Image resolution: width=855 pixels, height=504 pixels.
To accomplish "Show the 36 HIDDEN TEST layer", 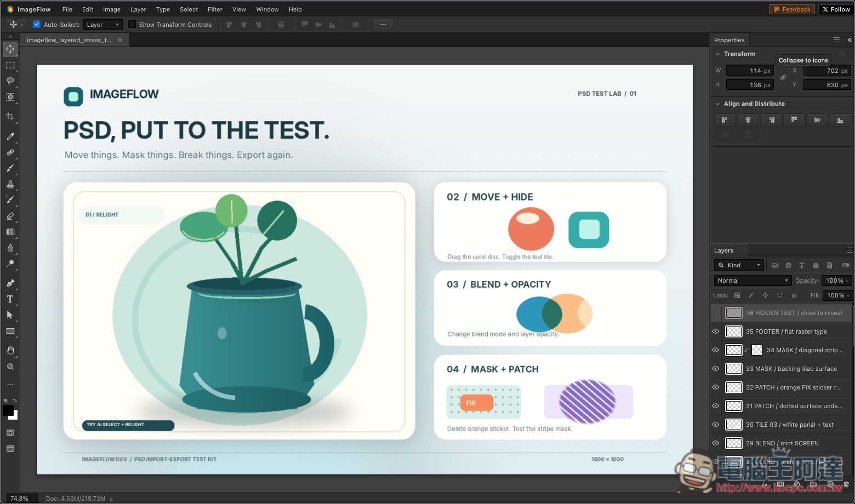I will click(x=716, y=313).
